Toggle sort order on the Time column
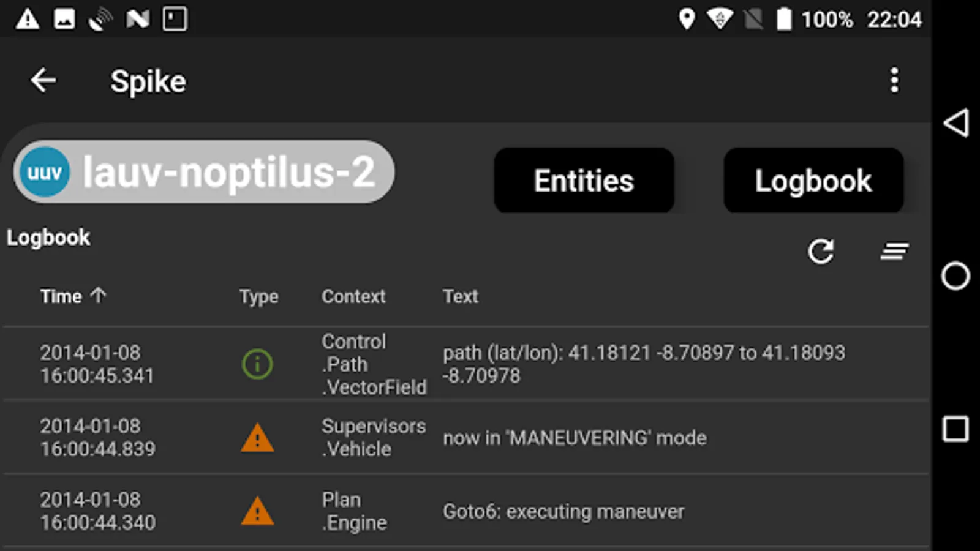The height and width of the screenshot is (551, 980). point(73,296)
